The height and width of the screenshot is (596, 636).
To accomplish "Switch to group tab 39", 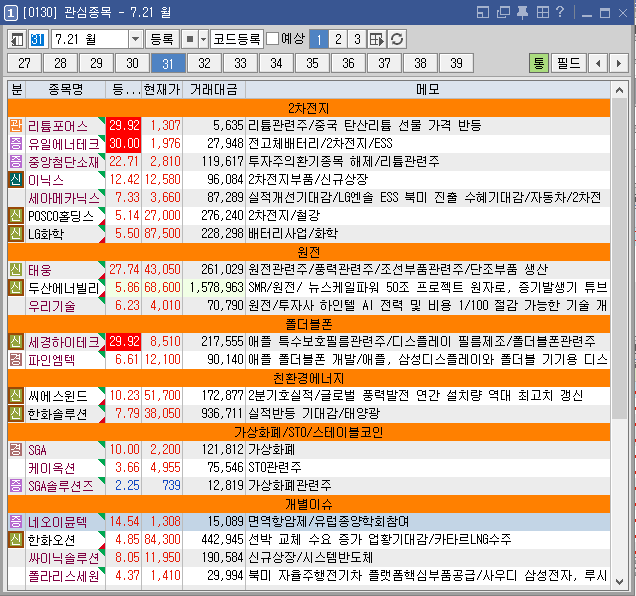I will tap(456, 63).
